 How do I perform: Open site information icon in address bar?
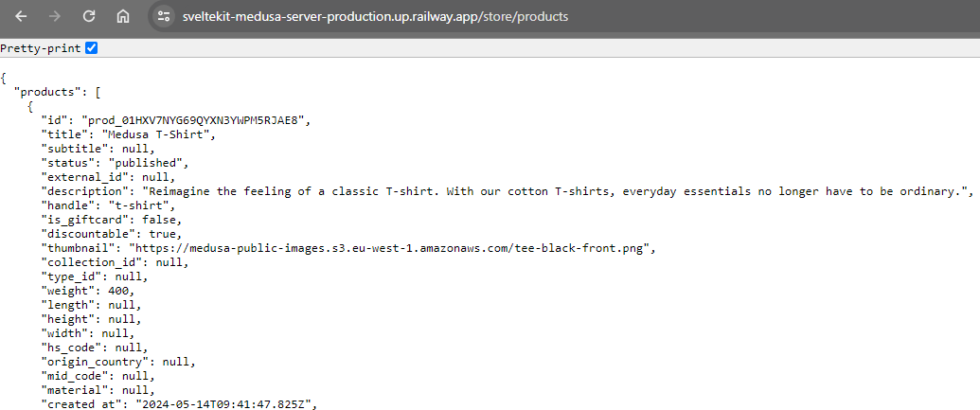coord(164,17)
